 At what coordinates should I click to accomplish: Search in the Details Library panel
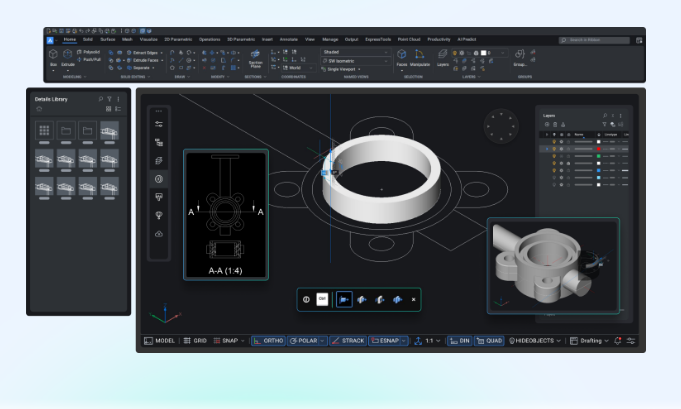(101, 99)
